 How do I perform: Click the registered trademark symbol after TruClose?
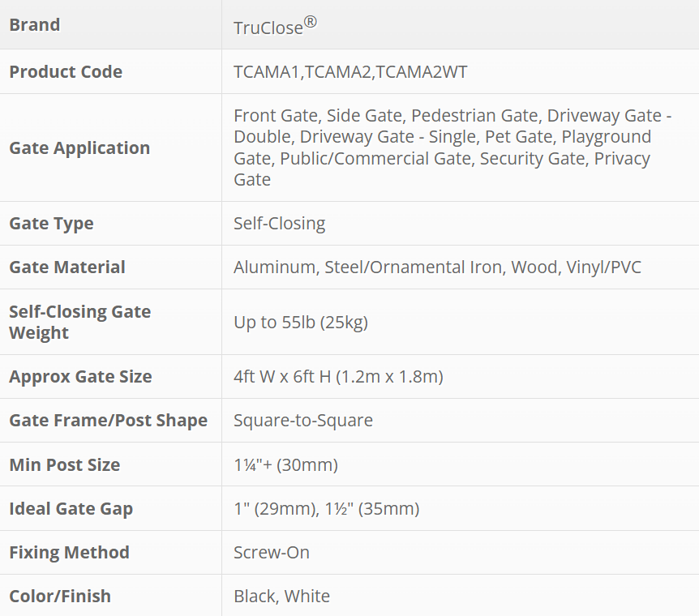click(x=311, y=23)
